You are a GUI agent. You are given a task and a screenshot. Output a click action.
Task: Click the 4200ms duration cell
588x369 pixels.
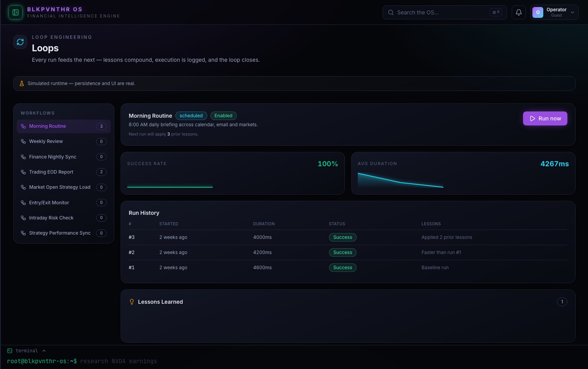point(262,252)
